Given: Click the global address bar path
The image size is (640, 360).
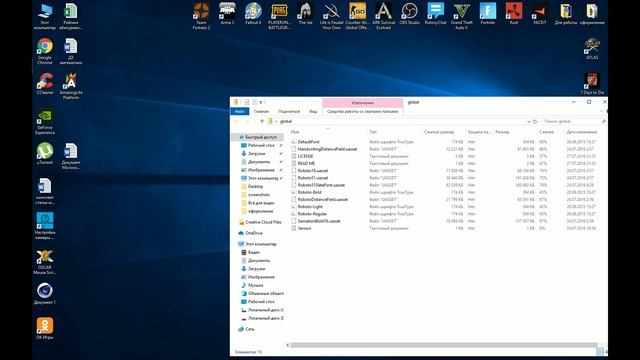Looking at the screenshot, I should tap(286, 122).
